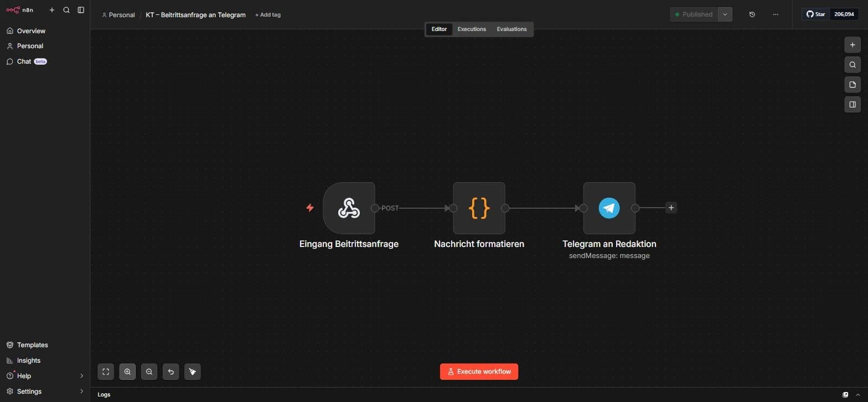The image size is (868, 402).
Task: Click the reset zoom arrow button
Action: coord(170,372)
